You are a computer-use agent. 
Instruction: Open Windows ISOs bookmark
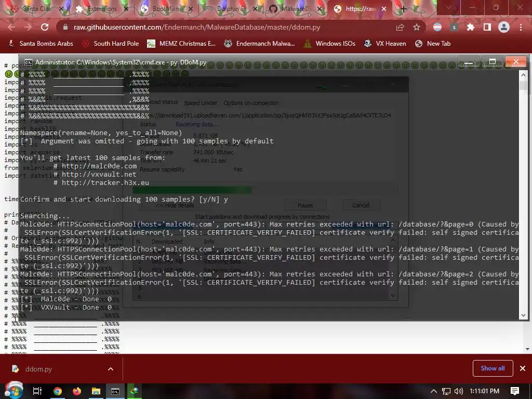coord(329,44)
